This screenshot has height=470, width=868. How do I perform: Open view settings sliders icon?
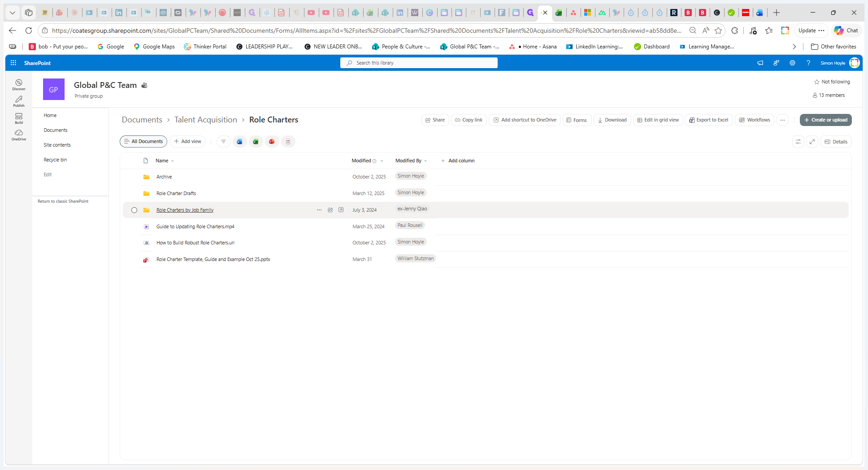click(798, 142)
